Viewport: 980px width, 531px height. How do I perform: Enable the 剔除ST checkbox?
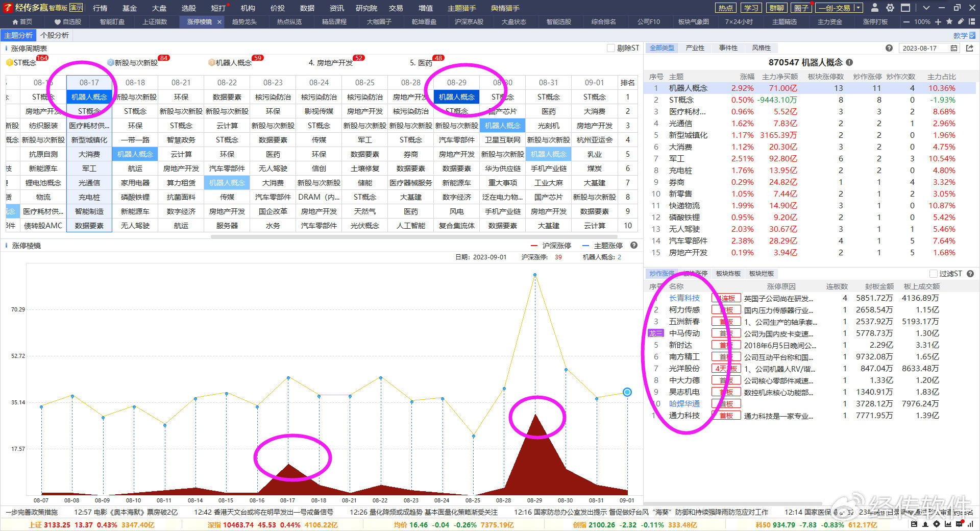(x=611, y=48)
